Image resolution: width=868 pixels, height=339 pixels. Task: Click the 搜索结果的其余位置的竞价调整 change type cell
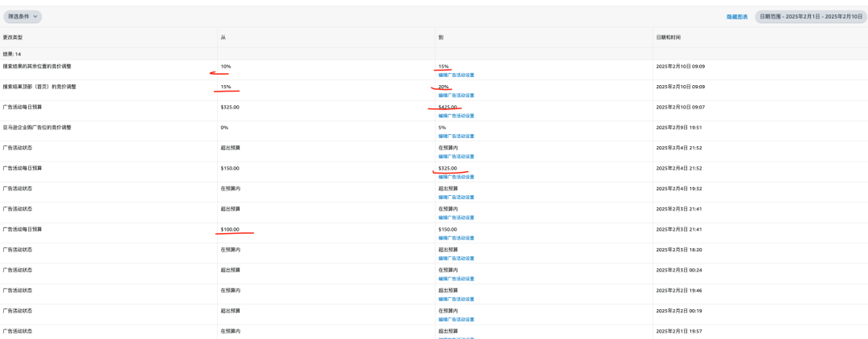tap(37, 67)
